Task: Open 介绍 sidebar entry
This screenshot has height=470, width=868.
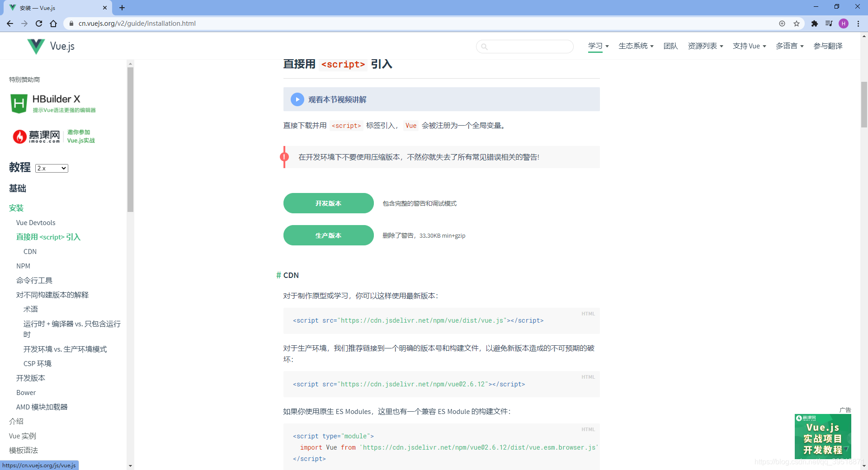Action: [x=16, y=422]
